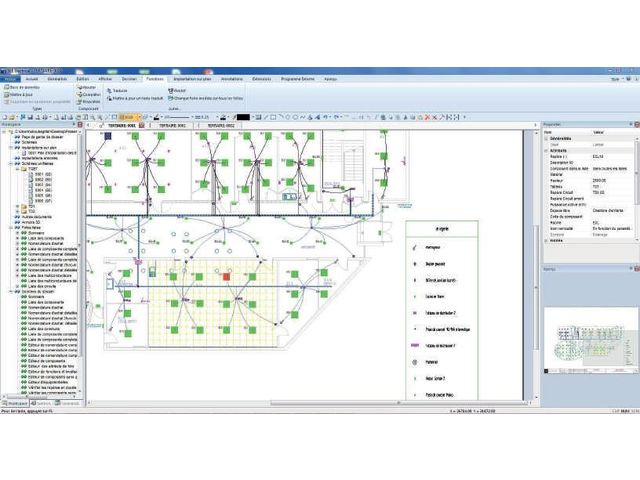Collapse the Schémas unifilaires tree node
The image size is (640, 480).
click(10, 164)
